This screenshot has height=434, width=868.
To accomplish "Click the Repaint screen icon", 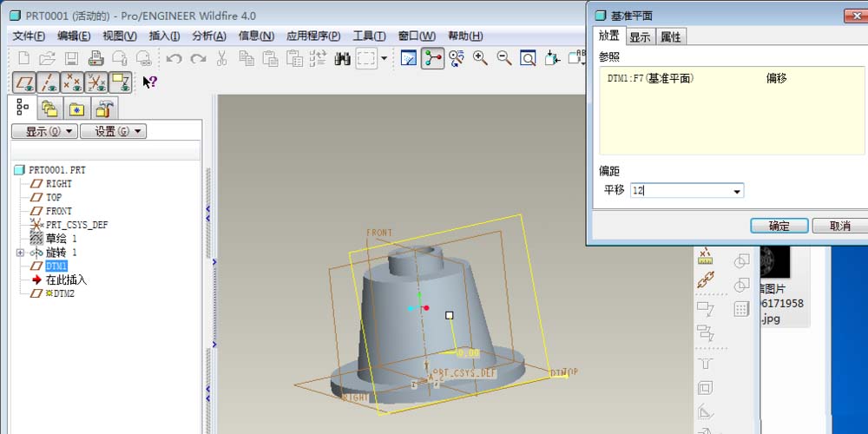I will (409, 58).
